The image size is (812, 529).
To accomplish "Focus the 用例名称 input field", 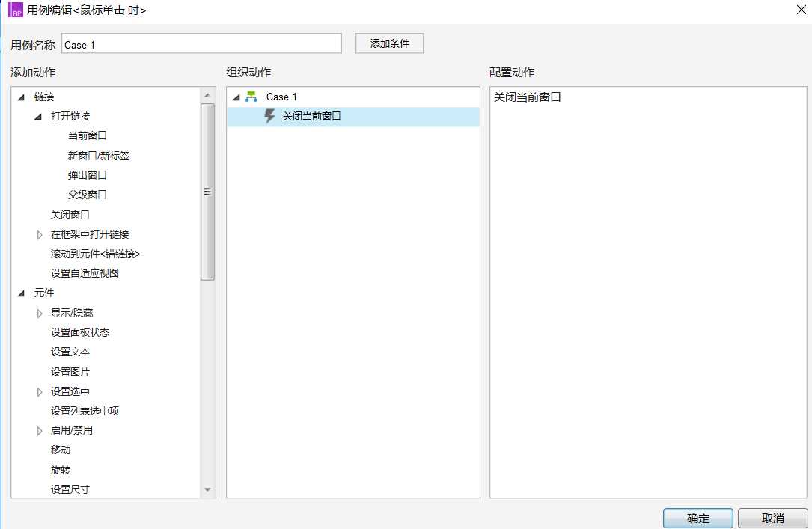I will click(201, 44).
